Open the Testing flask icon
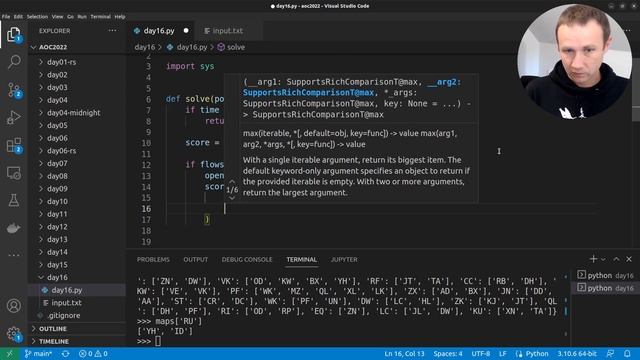The height and width of the screenshot is (360, 640). click(14, 200)
